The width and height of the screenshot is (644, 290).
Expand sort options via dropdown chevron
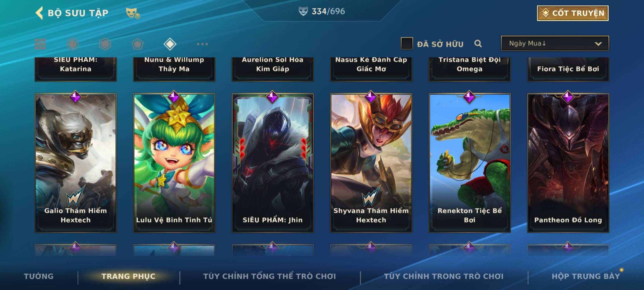pyautogui.click(x=598, y=44)
